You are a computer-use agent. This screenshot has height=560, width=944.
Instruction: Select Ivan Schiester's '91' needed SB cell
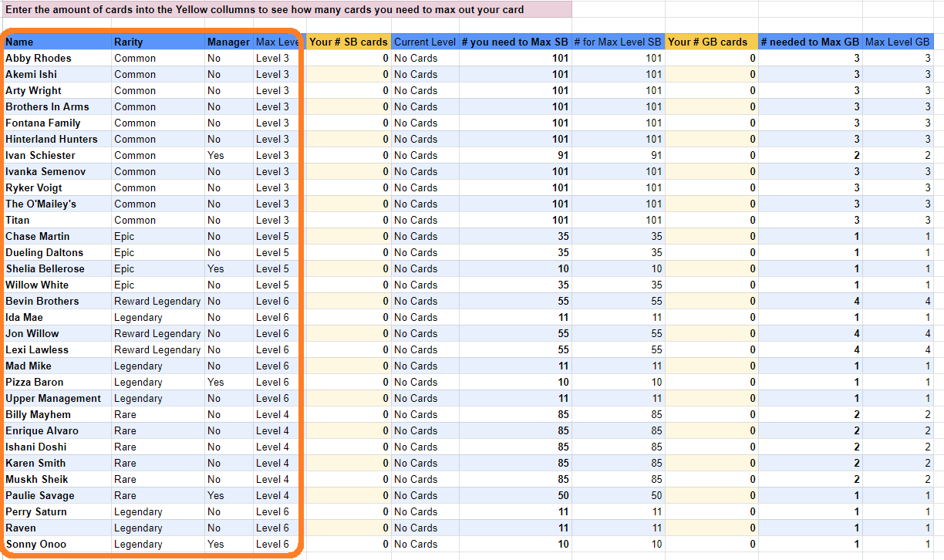click(x=515, y=155)
